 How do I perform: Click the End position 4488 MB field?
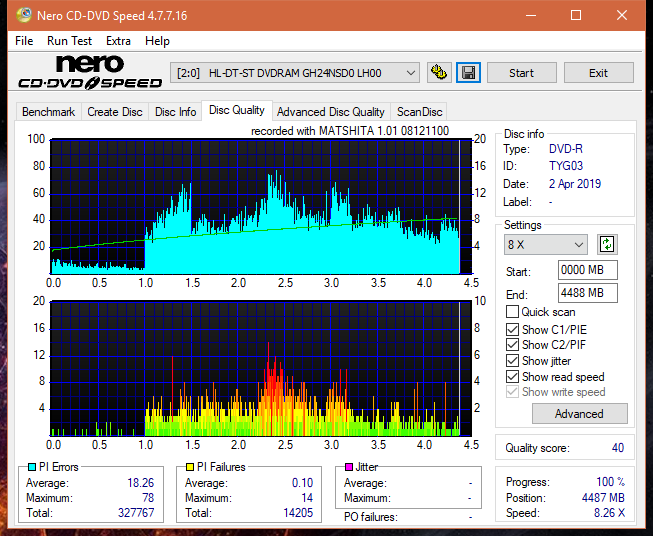click(x=588, y=293)
